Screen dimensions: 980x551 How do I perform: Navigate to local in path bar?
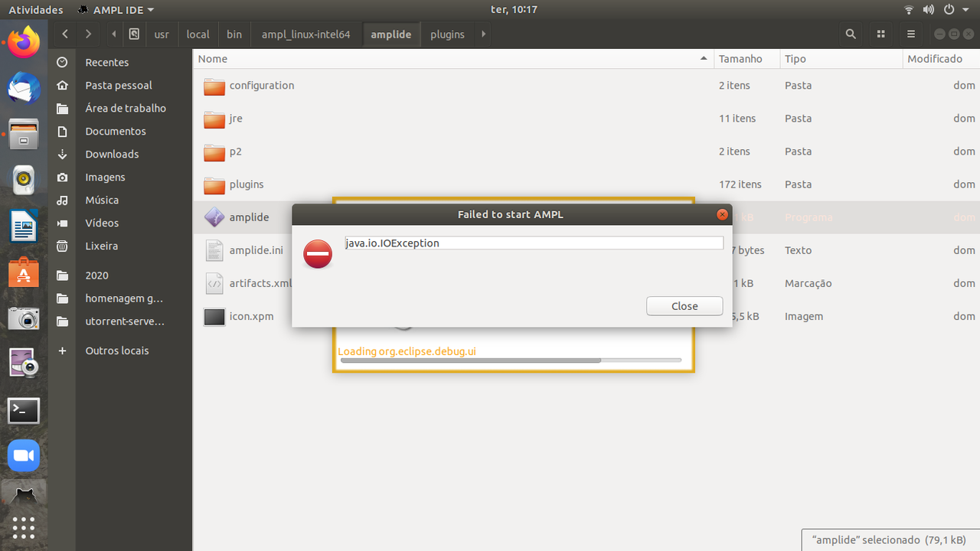coord(198,34)
